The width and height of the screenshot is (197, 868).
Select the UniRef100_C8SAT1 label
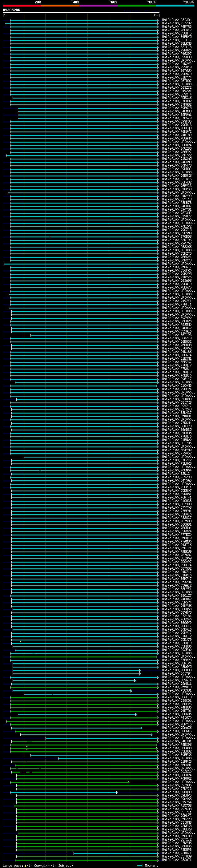[x=177, y=860]
